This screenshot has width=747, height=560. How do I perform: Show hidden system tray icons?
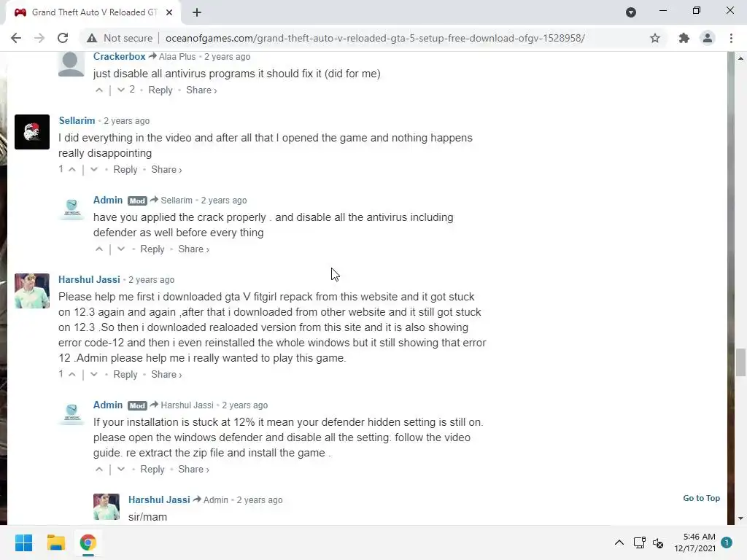click(619, 542)
